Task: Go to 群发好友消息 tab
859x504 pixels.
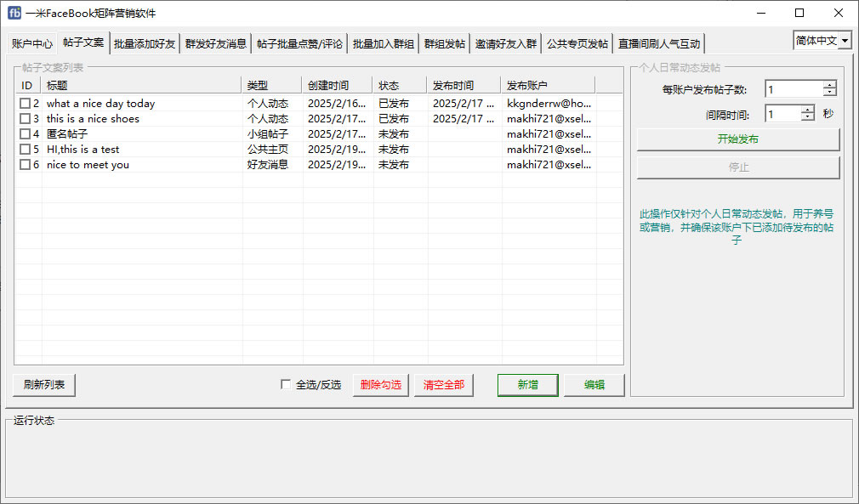Action: 216,44
